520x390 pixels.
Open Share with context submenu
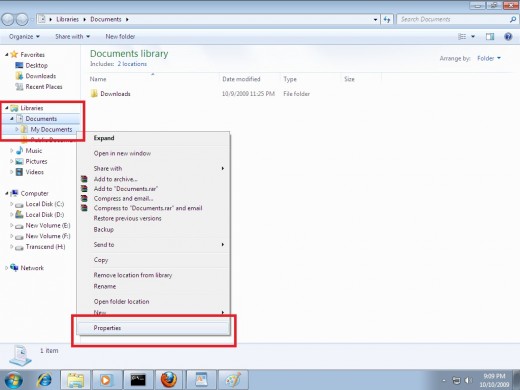[154, 168]
